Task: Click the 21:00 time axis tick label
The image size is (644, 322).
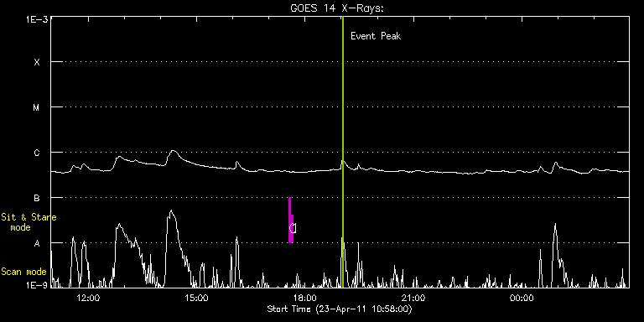Action: [413, 298]
